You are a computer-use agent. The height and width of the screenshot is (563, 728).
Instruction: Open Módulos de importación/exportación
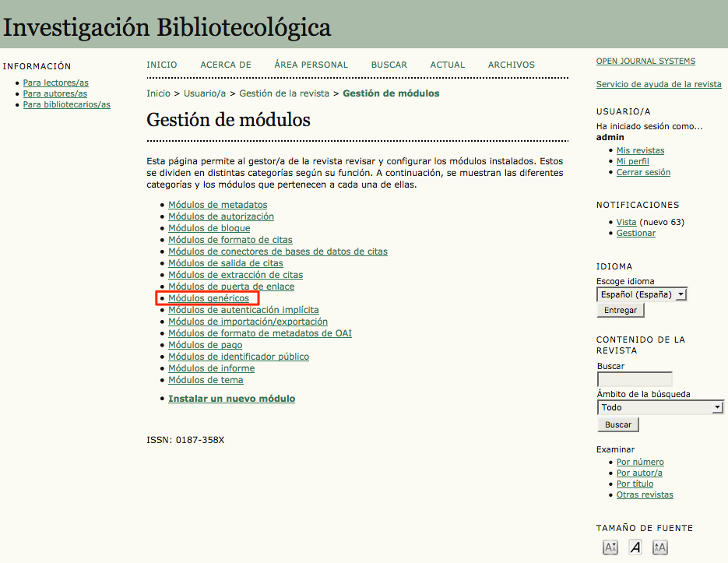coord(248,322)
